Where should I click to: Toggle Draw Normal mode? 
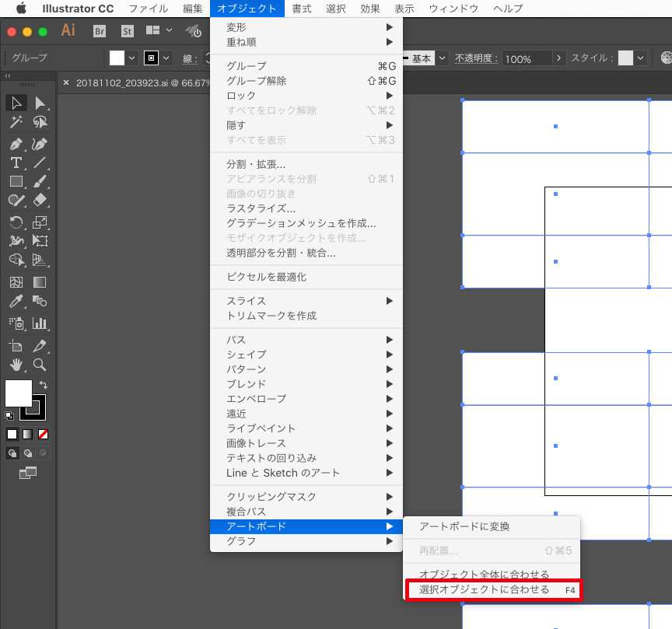click(12, 453)
